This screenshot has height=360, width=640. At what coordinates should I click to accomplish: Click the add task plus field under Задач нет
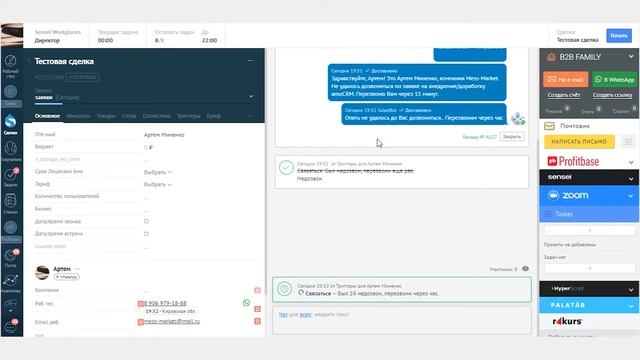tap(589, 269)
